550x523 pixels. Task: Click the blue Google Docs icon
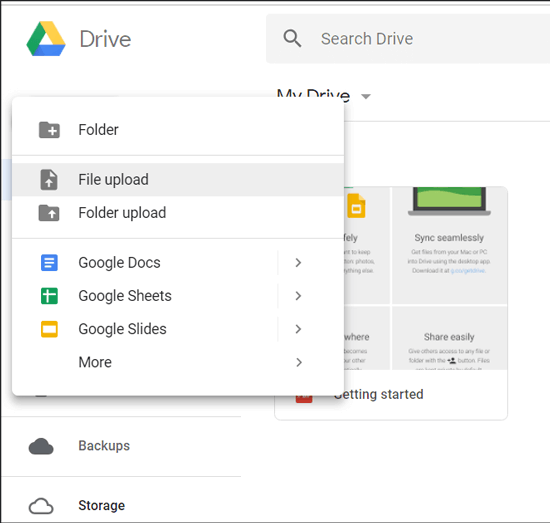tap(49, 263)
